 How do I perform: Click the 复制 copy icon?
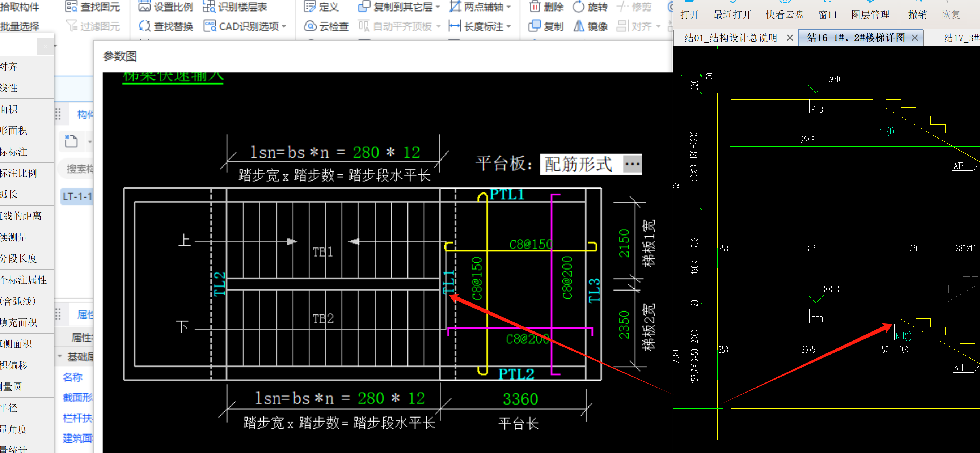pyautogui.click(x=535, y=26)
